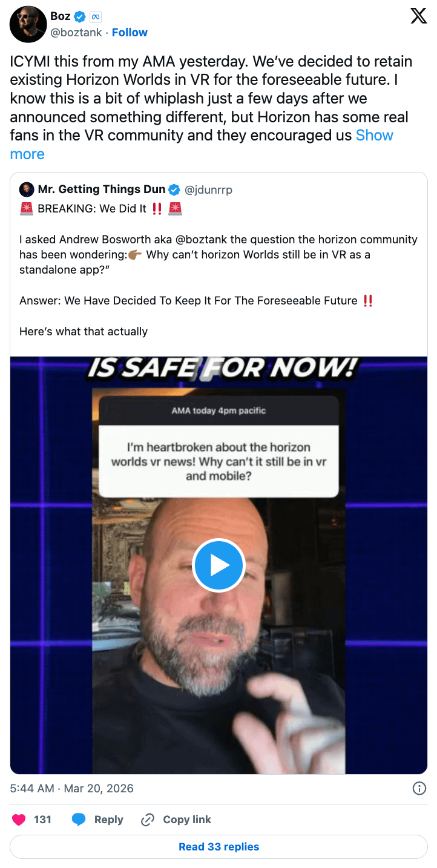Open the tweet info icon

pyautogui.click(x=419, y=788)
